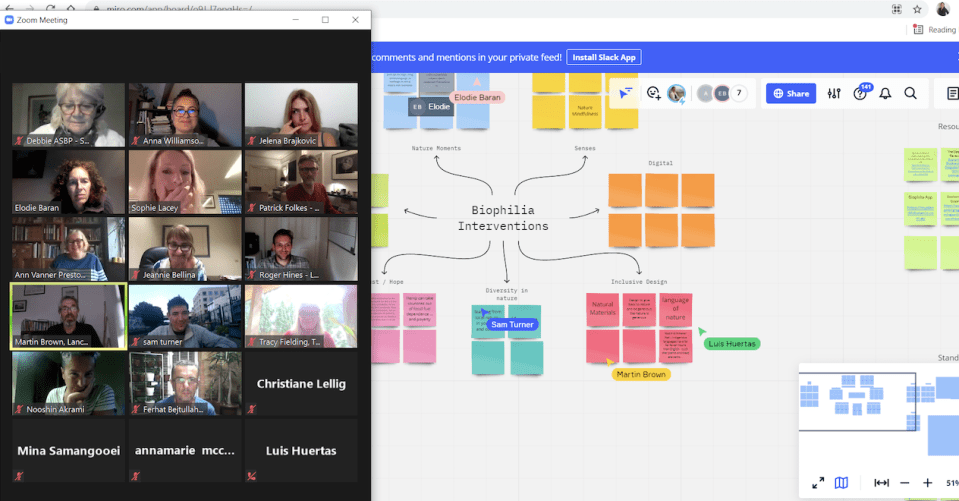Viewport: 959px width, 501px height.
Task: Click Install Slack App button
Action: (x=606, y=57)
